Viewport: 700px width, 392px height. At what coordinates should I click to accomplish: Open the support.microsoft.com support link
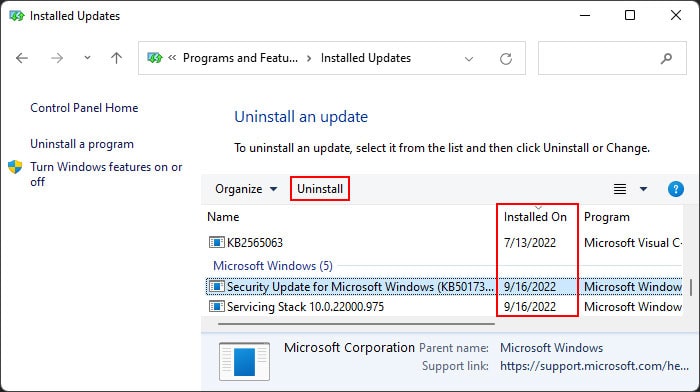tap(594, 366)
